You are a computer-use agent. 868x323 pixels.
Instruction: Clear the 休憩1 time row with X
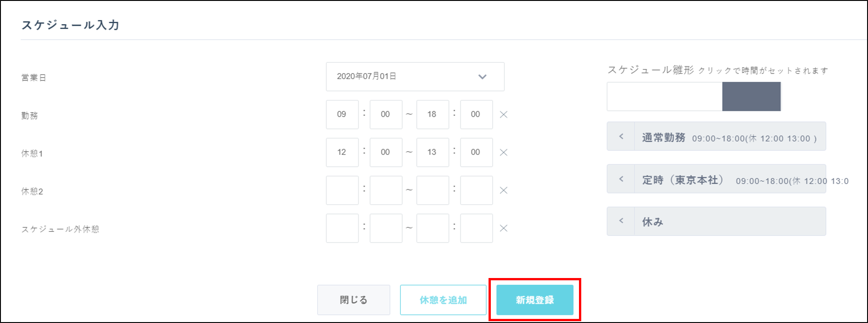504,153
